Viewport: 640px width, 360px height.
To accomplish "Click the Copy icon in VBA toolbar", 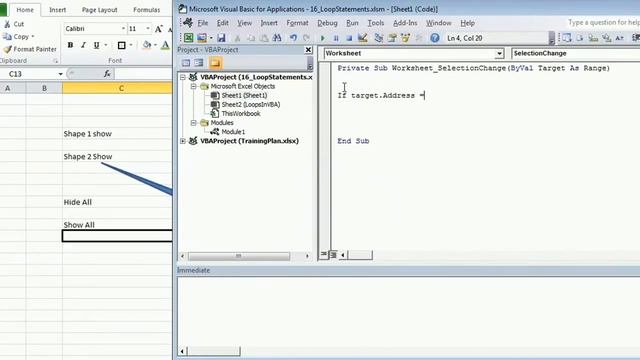I will pyautogui.click(x=251, y=38).
